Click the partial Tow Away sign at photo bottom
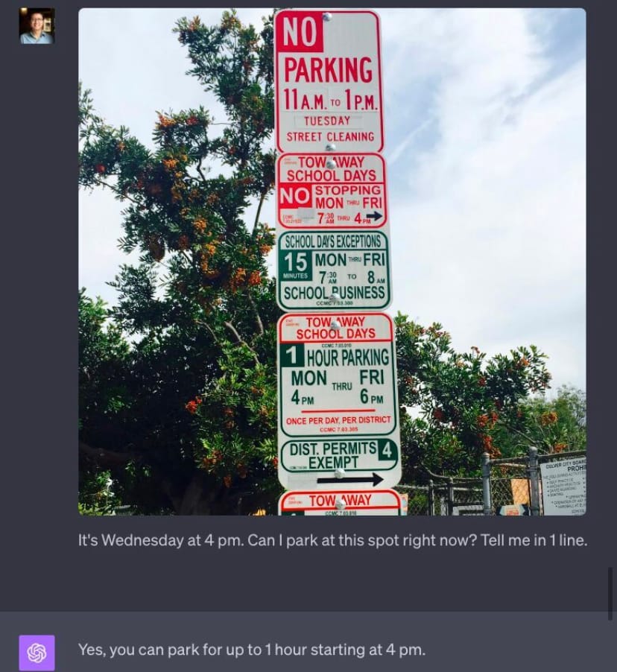The width and height of the screenshot is (617, 672). click(x=340, y=502)
